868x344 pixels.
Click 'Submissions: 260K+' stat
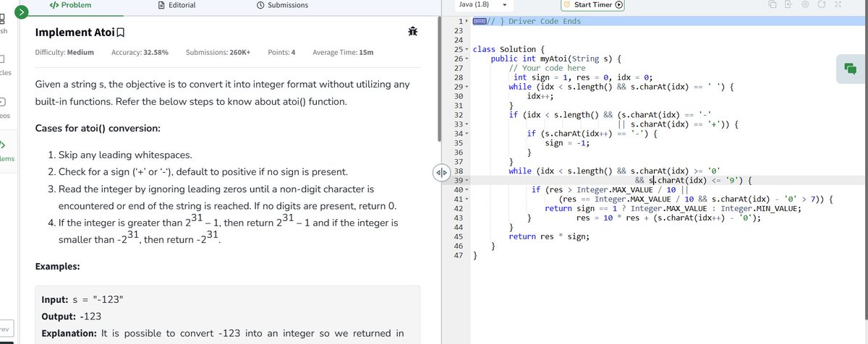[x=218, y=53]
